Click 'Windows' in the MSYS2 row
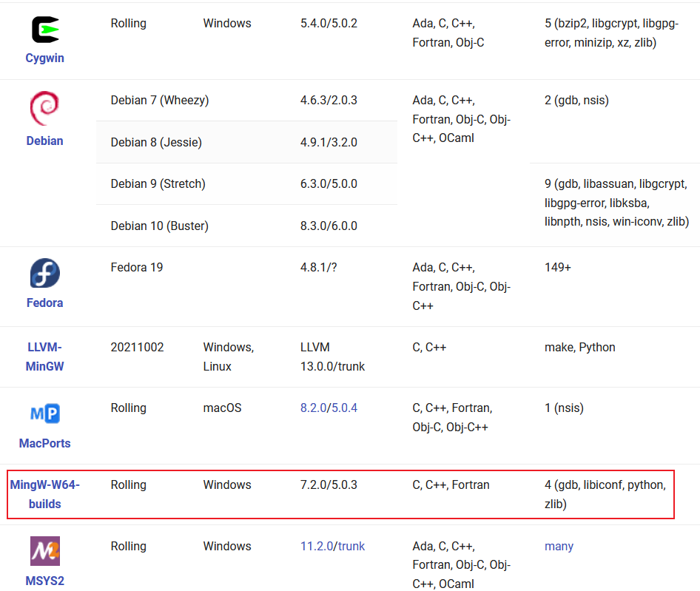This screenshot has height=591, width=700. click(x=226, y=546)
